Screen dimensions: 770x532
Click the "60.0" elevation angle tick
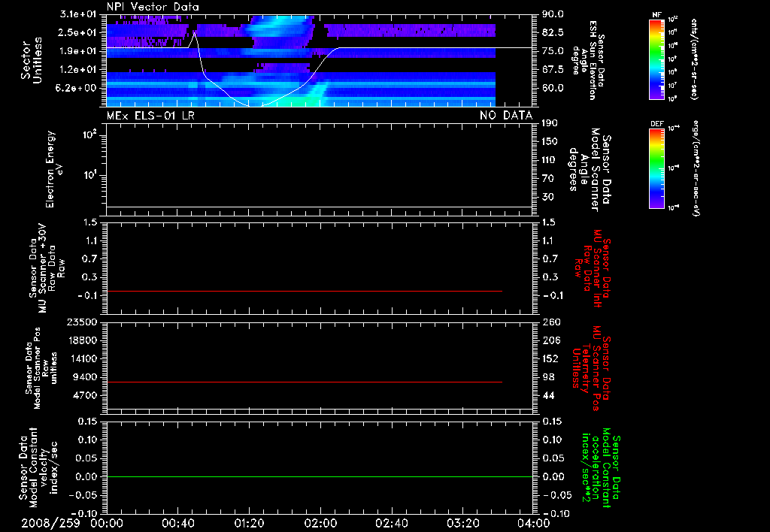click(553, 88)
